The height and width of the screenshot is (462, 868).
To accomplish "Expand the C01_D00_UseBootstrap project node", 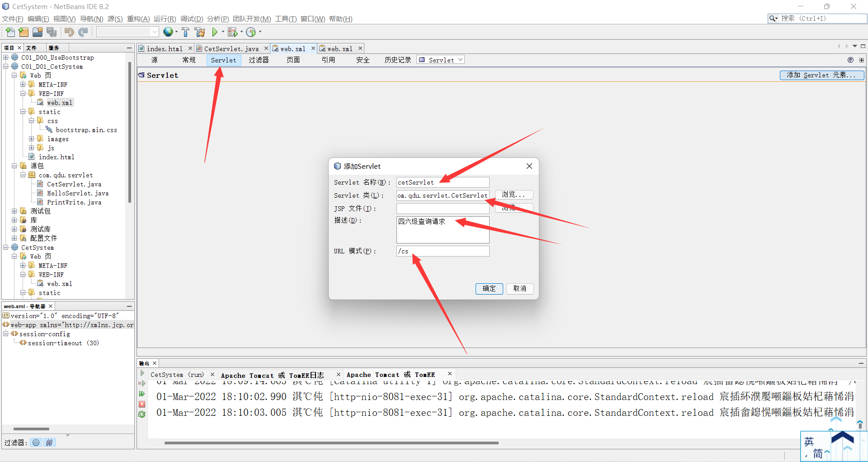I will pos(6,57).
